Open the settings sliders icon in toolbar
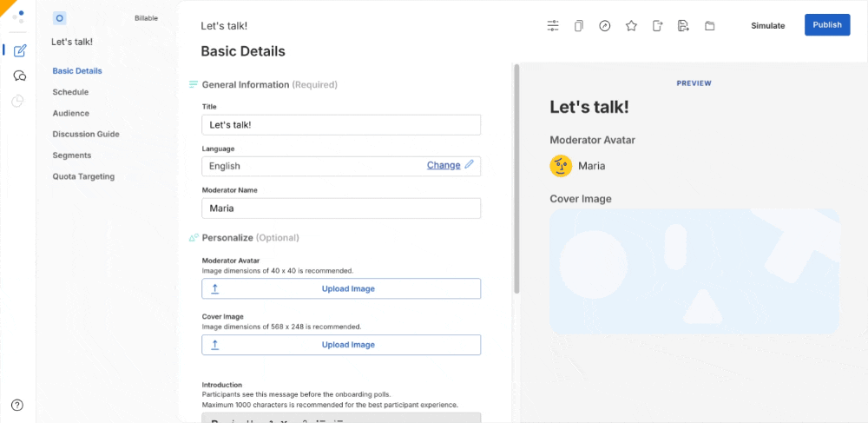The width and height of the screenshot is (868, 423). [x=553, y=25]
